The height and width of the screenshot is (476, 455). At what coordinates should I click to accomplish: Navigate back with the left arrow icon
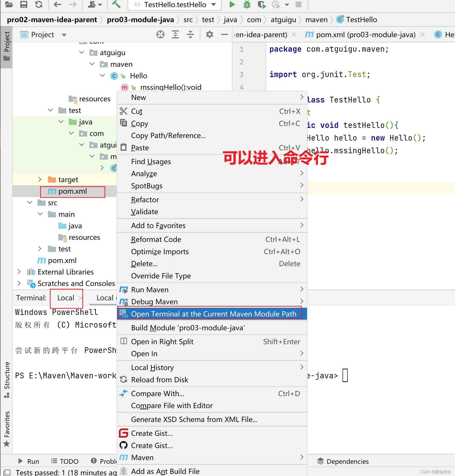[x=57, y=4]
